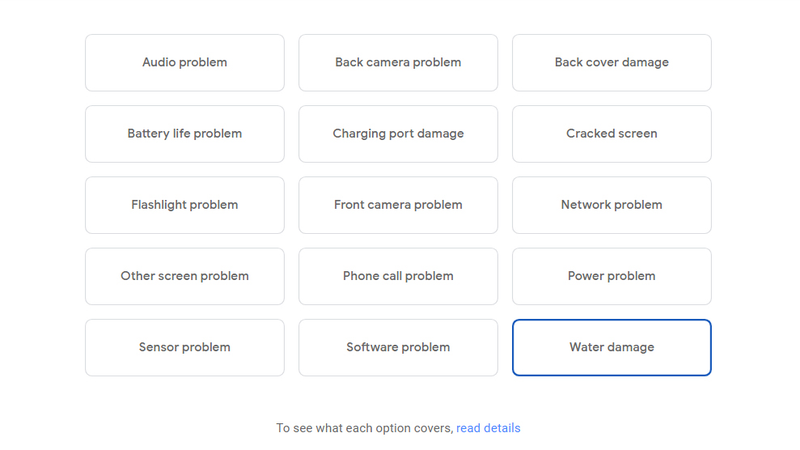Choose Back camera problem
800x450 pixels.
point(398,63)
